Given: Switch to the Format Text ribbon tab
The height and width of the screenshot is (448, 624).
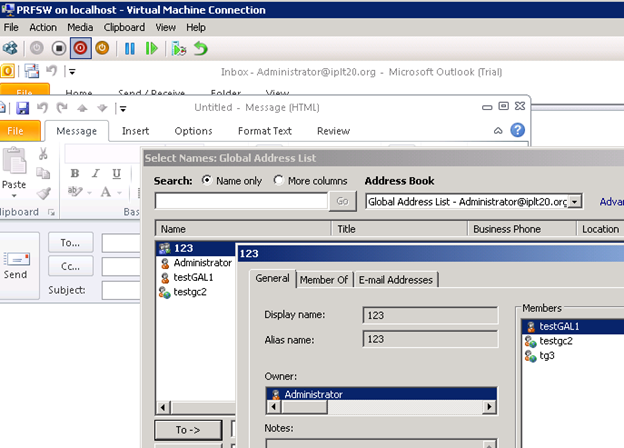Looking at the screenshot, I should point(265,131).
